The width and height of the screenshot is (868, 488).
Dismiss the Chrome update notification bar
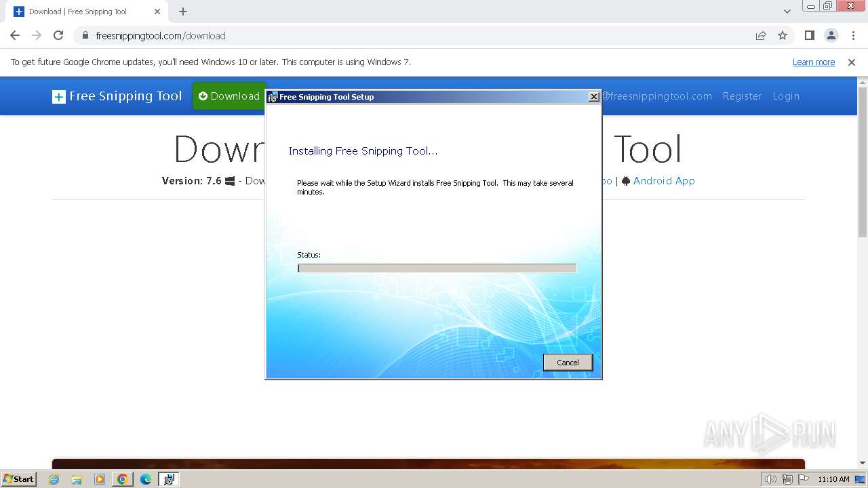click(x=852, y=62)
